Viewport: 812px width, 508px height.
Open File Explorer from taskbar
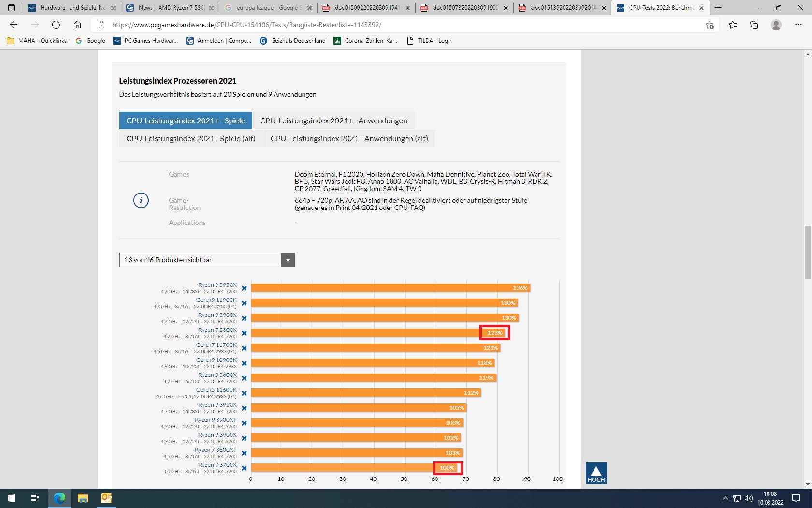83,498
